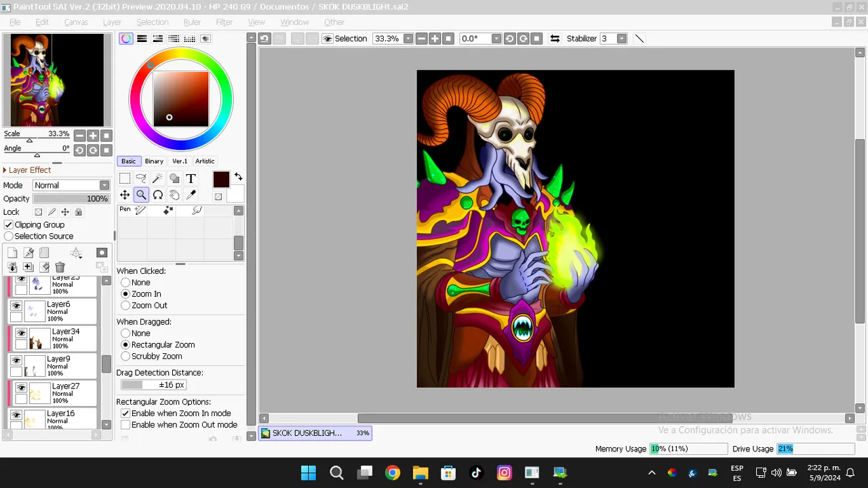The height and width of the screenshot is (488, 868).
Task: Open the zoom 33.3% dropdown in toolbar
Action: coord(408,39)
